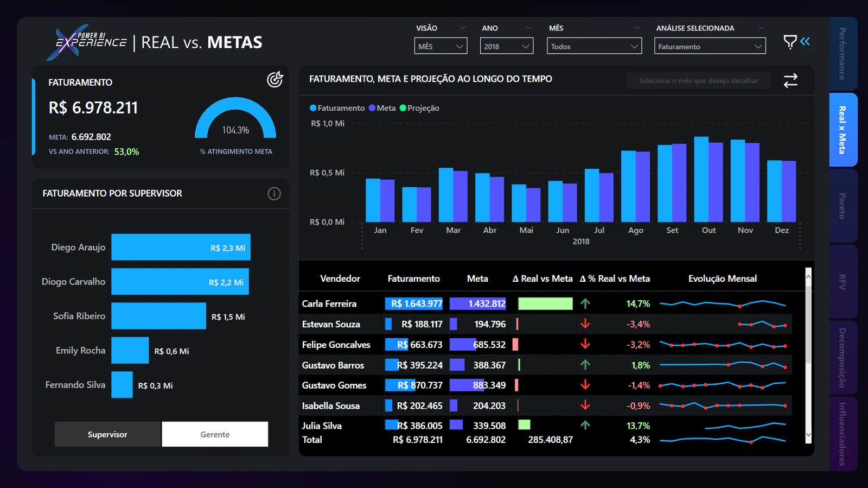Click Power BI Experience logo
The image size is (868, 488).
[87, 42]
